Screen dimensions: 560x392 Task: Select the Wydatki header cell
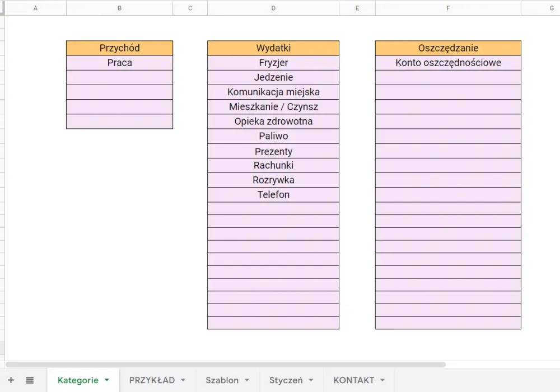[x=273, y=48]
